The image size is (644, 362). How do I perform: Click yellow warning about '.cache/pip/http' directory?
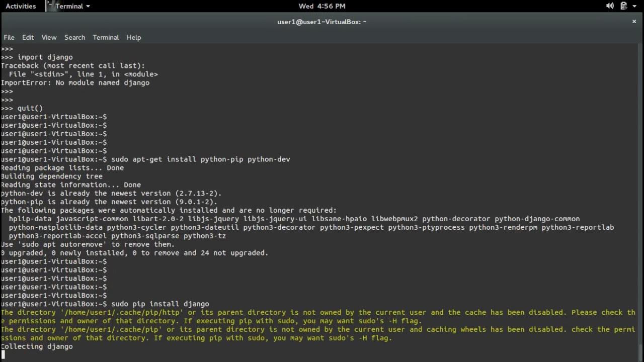318,317
